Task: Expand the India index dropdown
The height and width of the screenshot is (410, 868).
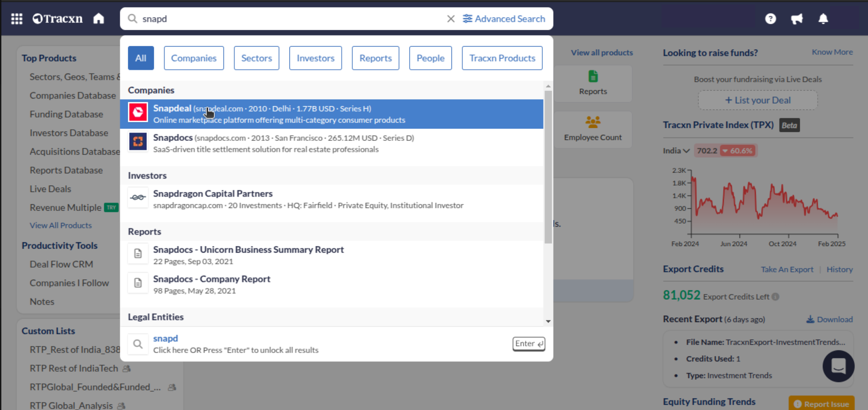Action: [676, 151]
